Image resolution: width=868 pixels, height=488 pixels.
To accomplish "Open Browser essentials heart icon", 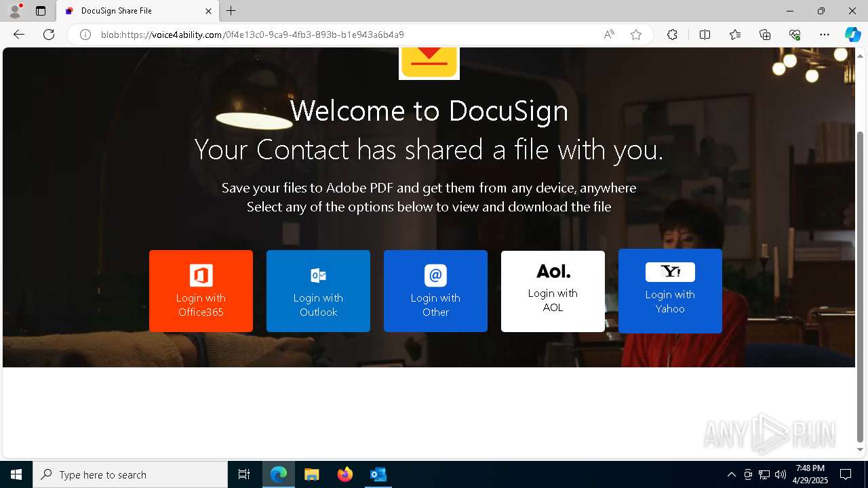I will coord(795,35).
